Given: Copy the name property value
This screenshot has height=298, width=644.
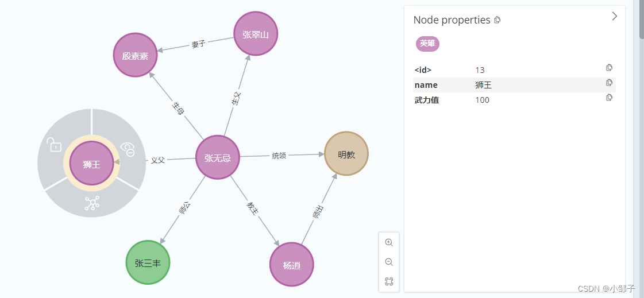Looking at the screenshot, I should 609,83.
